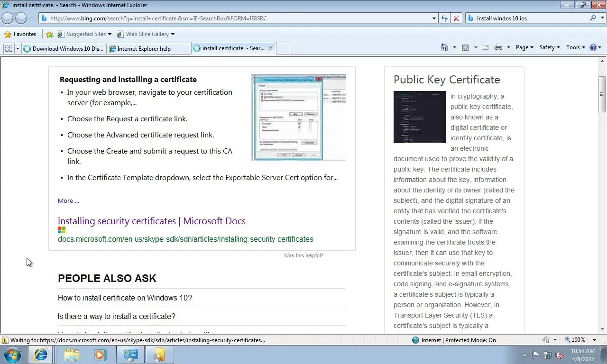Viewport: 607px width, 364px height.
Task: Show hidden tray icons arrow
Action: point(524,355)
